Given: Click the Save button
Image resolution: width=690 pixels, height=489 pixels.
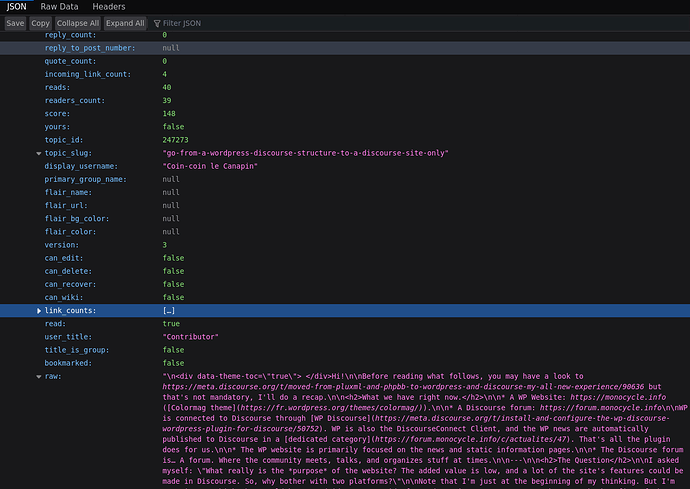Looking at the screenshot, I should click(x=15, y=23).
